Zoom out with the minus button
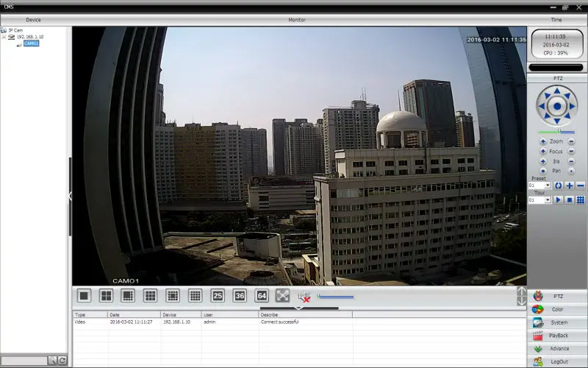The height and width of the screenshot is (368, 588). click(571, 141)
